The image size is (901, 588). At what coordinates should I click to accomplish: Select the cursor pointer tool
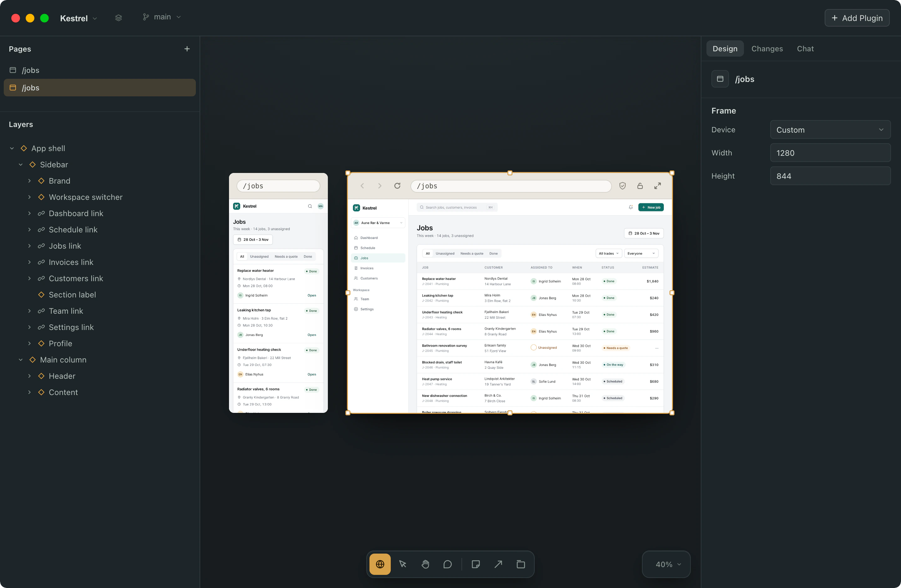point(403,564)
